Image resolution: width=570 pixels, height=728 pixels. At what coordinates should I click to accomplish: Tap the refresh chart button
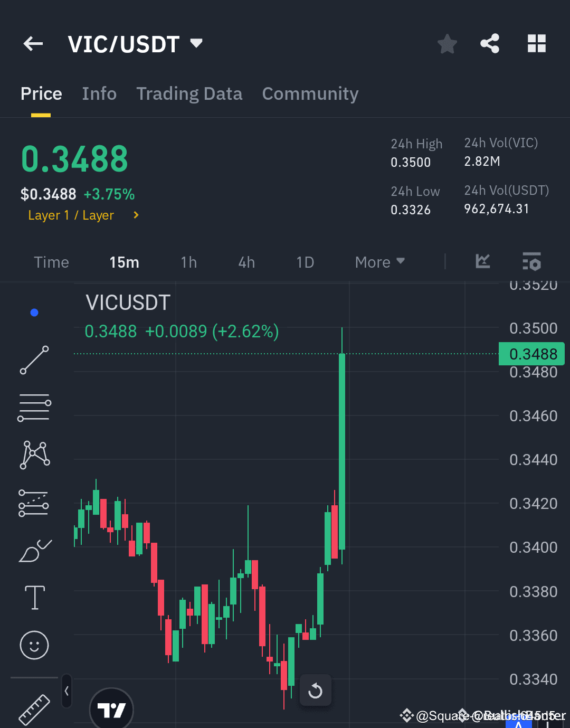(x=316, y=690)
